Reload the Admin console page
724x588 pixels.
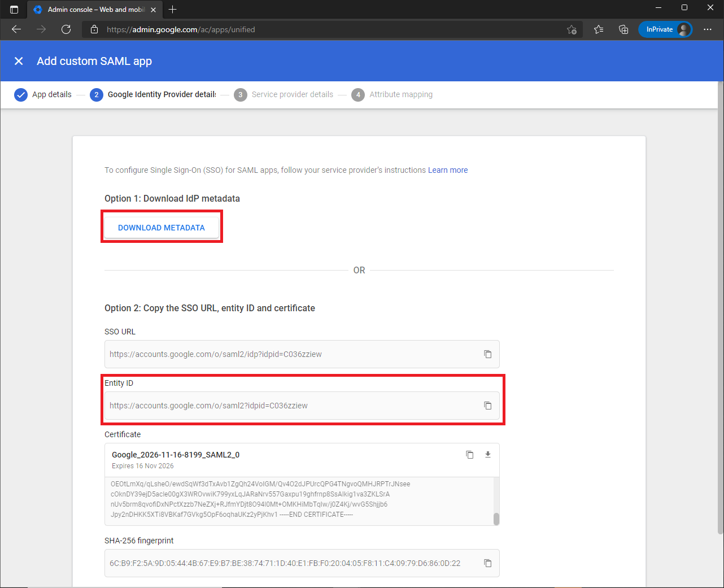[66, 29]
